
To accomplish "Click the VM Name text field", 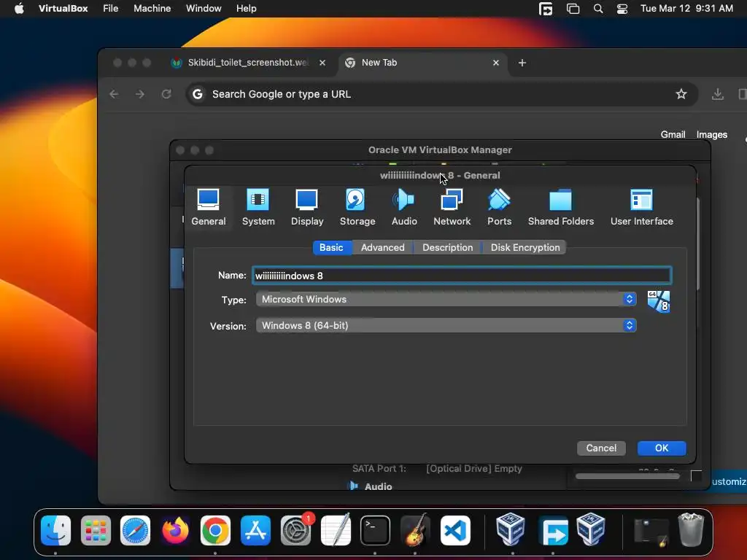I will pos(462,276).
